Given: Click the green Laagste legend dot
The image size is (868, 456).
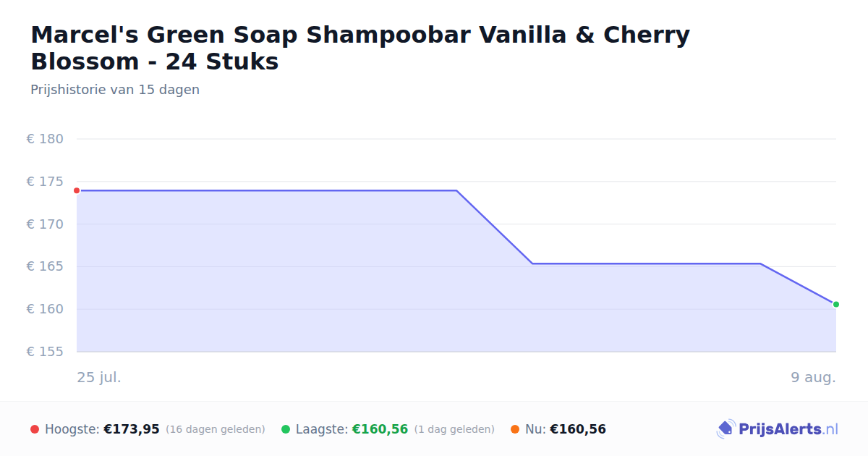Looking at the screenshot, I should click(x=286, y=429).
